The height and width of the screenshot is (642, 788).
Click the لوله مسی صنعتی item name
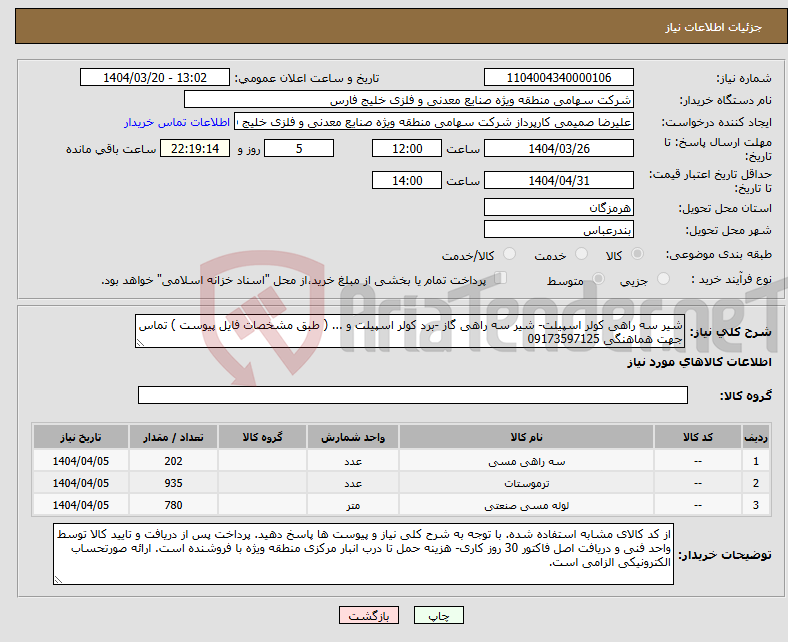click(526, 505)
